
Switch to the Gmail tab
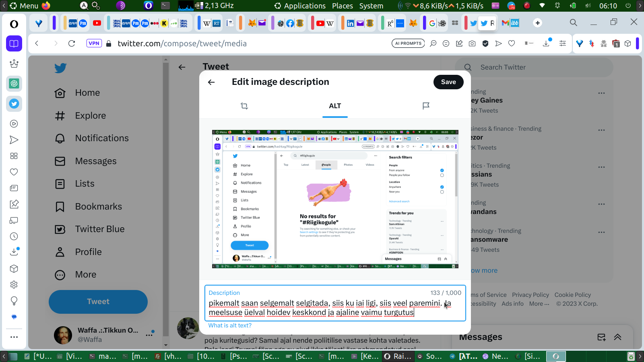(506, 23)
